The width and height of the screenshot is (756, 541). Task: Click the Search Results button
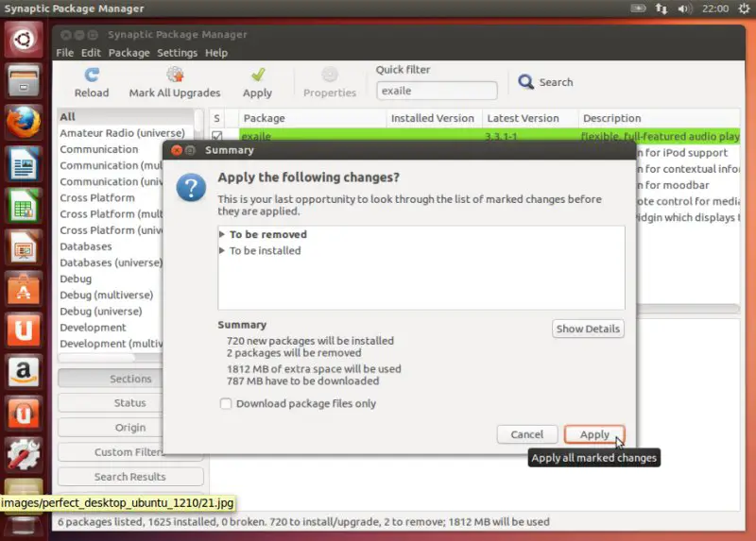pos(130,477)
